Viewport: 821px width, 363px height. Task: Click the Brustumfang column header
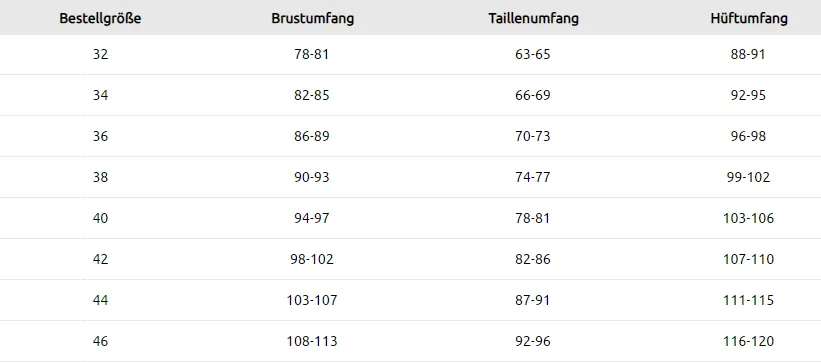click(313, 18)
